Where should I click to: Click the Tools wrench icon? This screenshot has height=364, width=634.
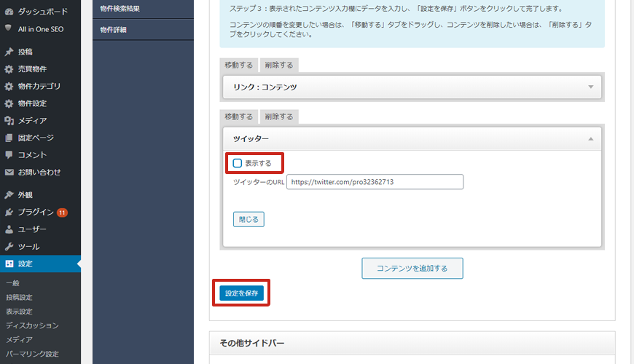[9, 247]
